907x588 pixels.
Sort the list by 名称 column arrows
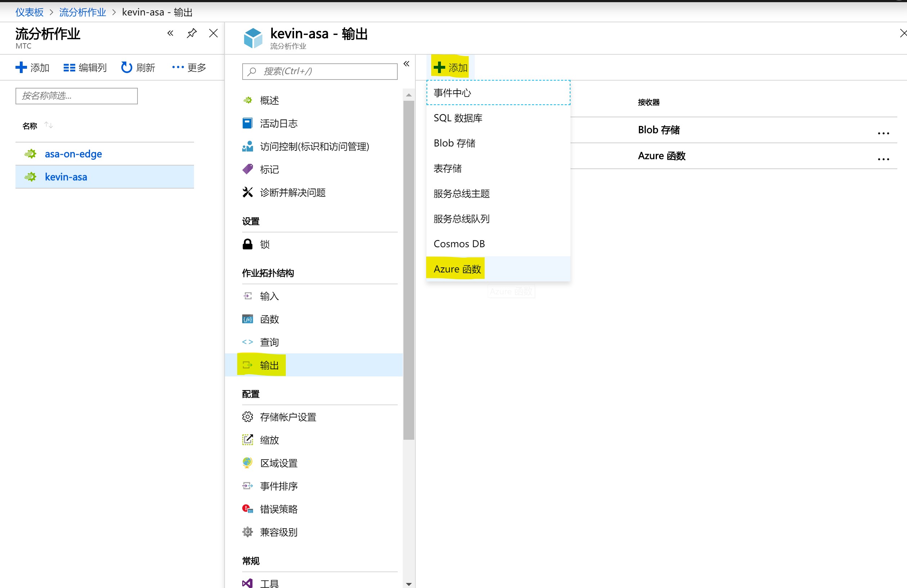(48, 125)
